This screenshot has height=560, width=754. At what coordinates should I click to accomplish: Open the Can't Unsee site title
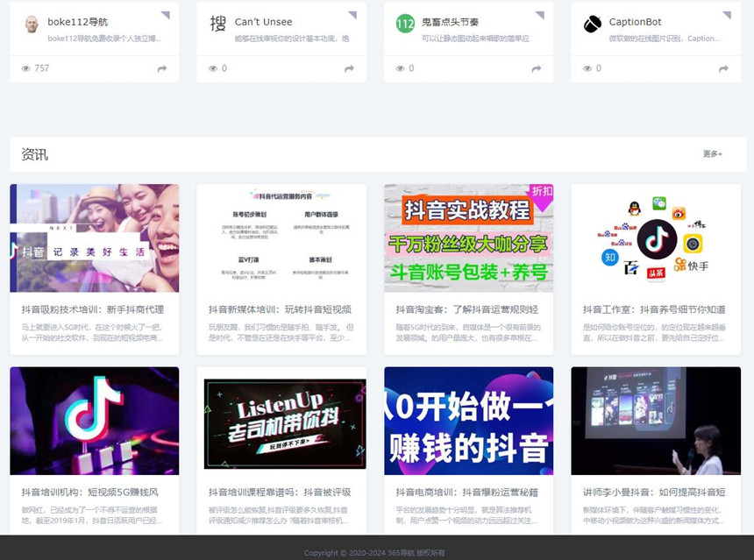[264, 22]
